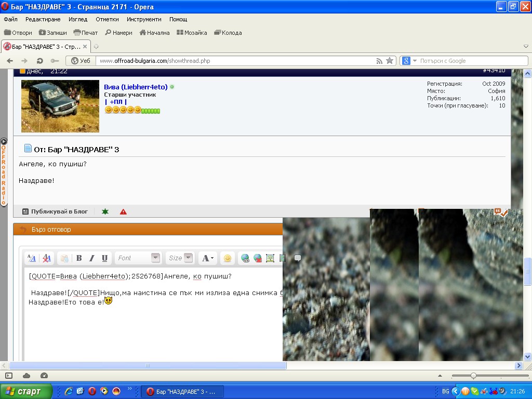Click the RSS feed icon in the address bar

tap(380, 61)
